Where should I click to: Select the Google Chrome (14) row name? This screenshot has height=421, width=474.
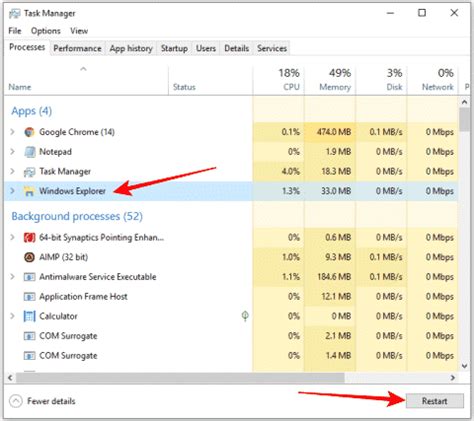click(x=77, y=132)
